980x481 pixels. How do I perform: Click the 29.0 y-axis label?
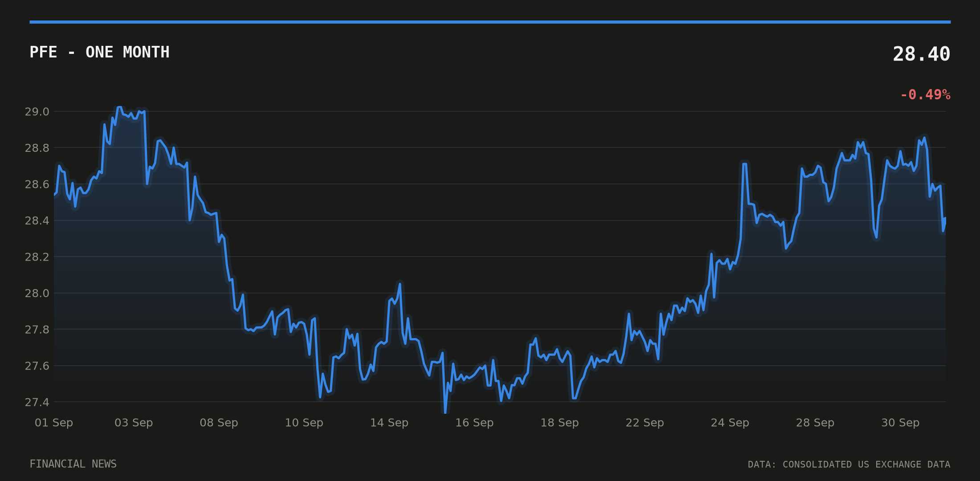37,111
